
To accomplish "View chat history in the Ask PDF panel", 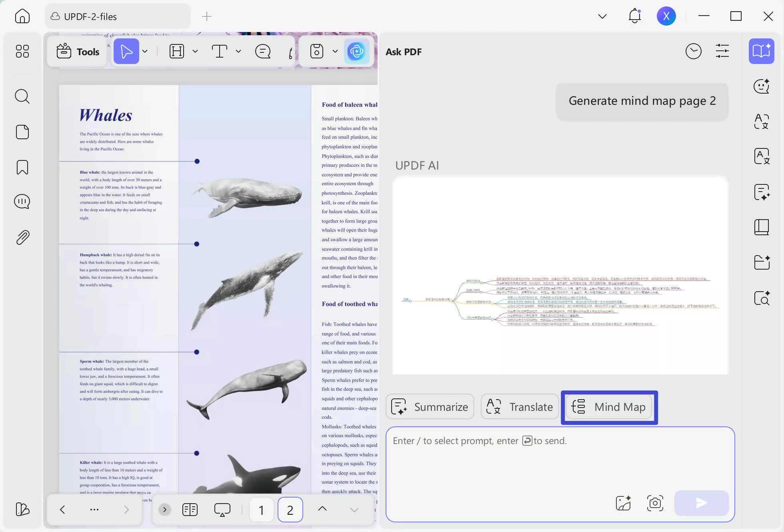I will [x=694, y=51].
